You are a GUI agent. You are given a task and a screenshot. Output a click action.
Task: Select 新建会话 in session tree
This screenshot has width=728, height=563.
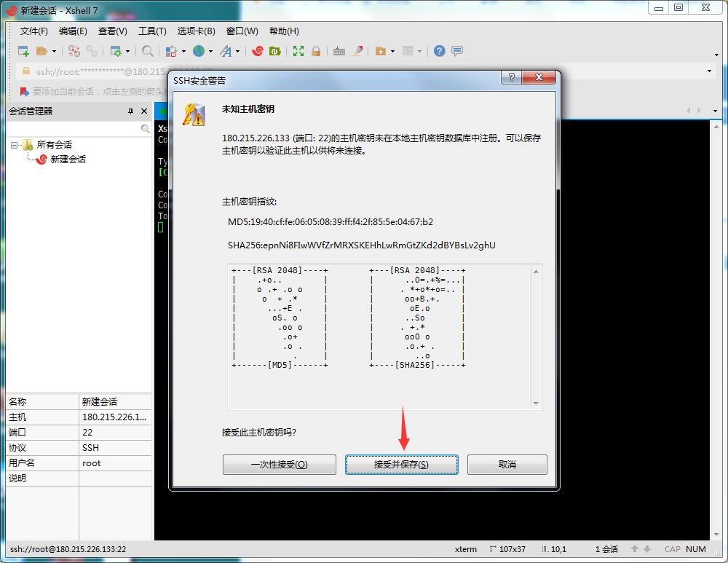click(68, 160)
